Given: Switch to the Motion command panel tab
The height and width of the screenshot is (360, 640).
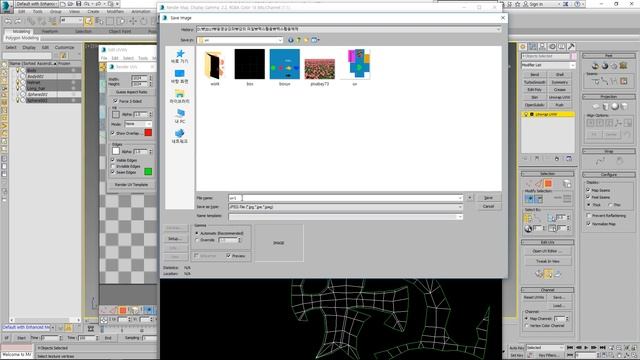Looking at the screenshot, I should (552, 47).
